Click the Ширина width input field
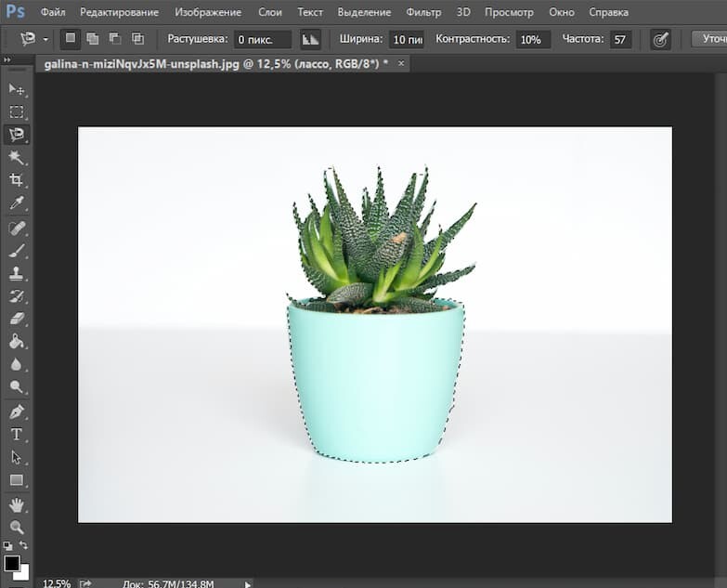The width and height of the screenshot is (727, 588). pyautogui.click(x=406, y=40)
